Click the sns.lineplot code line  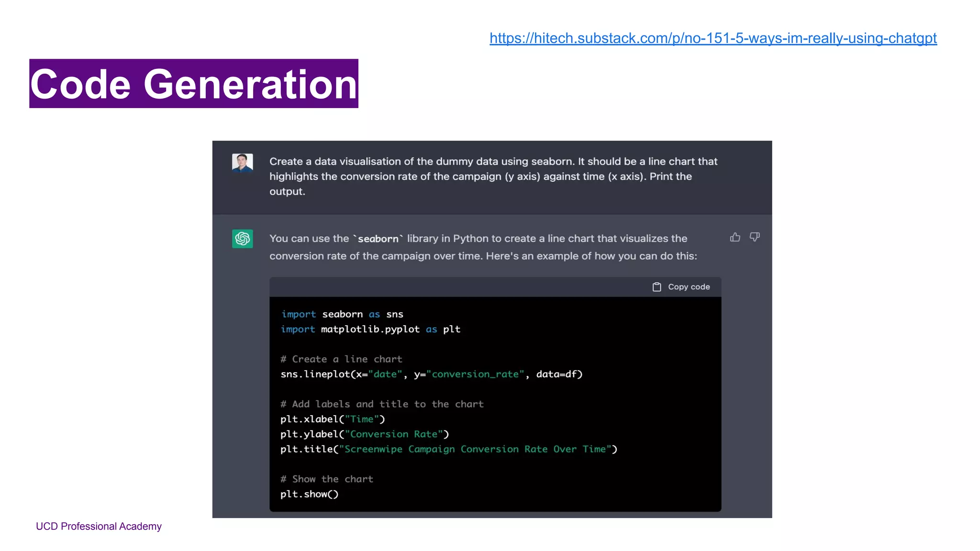click(x=432, y=374)
